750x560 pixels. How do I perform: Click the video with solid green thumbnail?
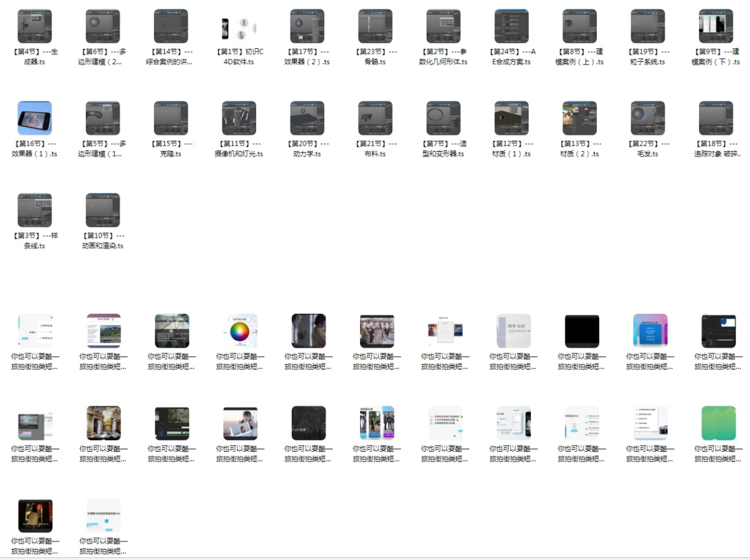[x=719, y=423]
